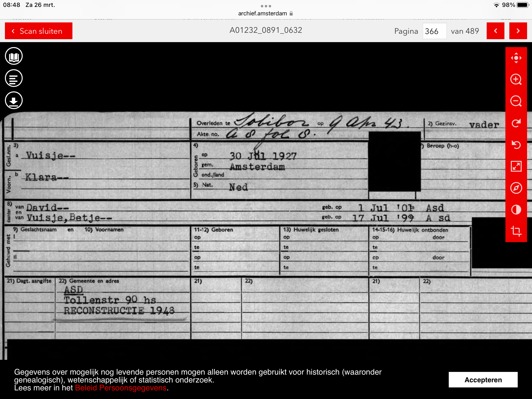Click the pan/move arrows icon
532x399 pixels.
pos(516,58)
